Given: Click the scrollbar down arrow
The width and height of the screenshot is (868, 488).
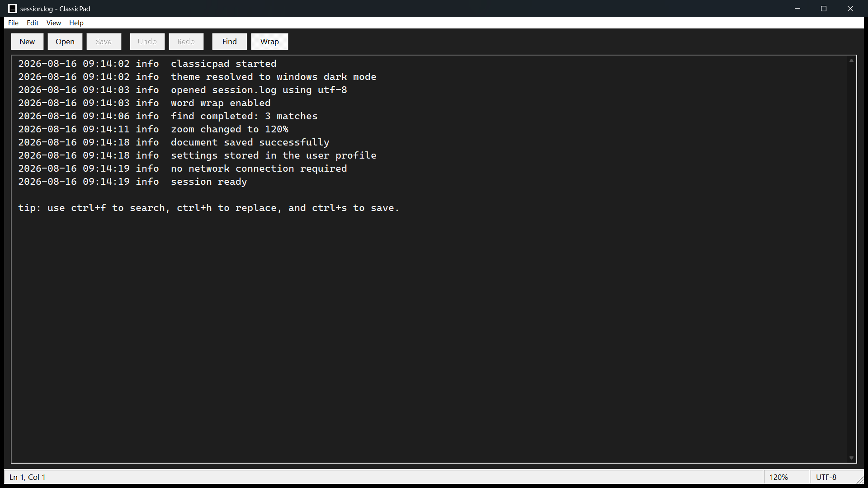Looking at the screenshot, I should [851, 458].
